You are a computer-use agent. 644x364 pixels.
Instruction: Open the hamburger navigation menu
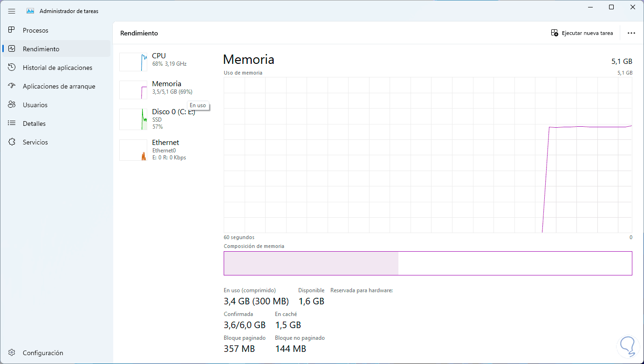pyautogui.click(x=12, y=11)
